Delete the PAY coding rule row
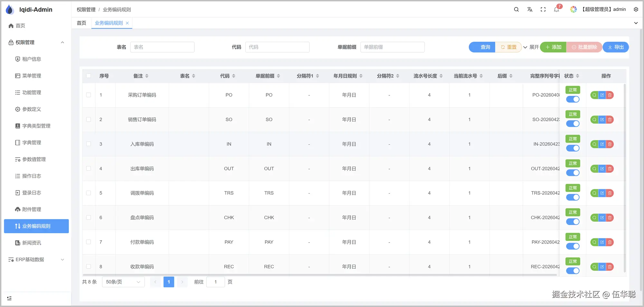 610,242
